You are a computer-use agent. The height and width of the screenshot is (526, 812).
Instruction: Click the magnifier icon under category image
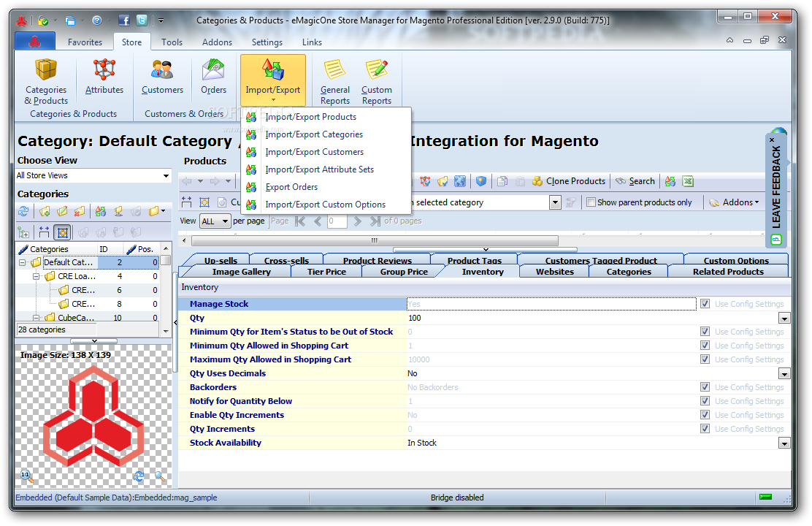tap(160, 476)
